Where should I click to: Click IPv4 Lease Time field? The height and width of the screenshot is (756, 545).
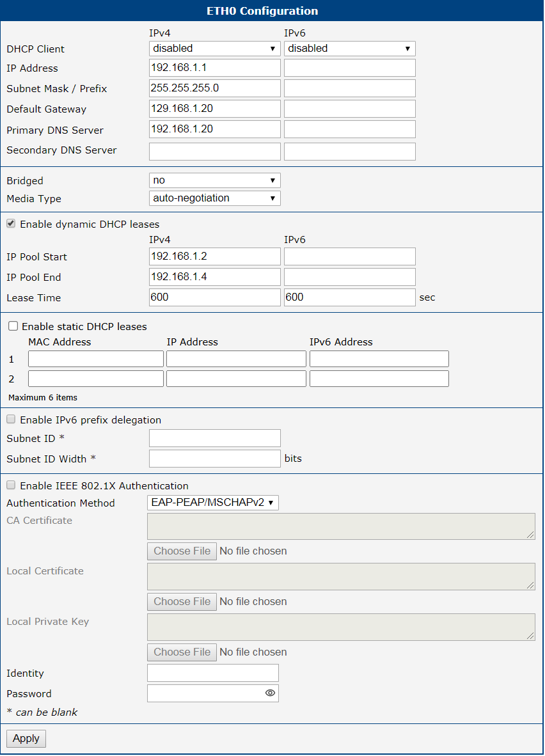215,297
